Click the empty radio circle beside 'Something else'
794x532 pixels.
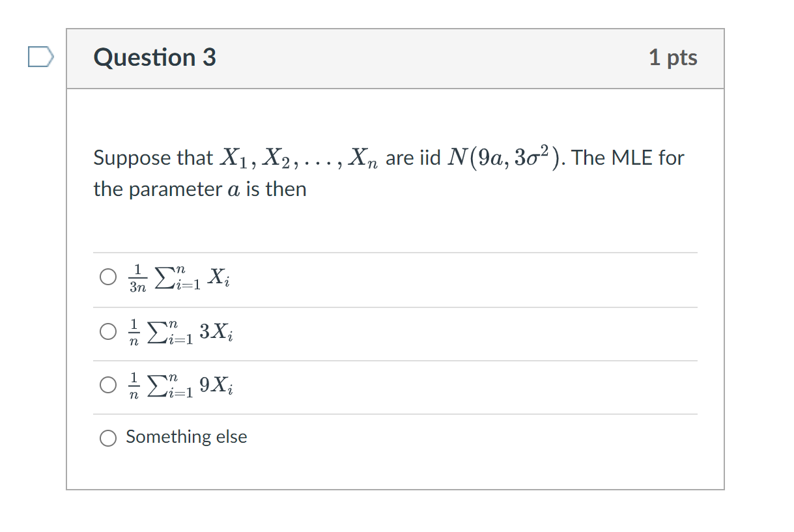(108, 438)
